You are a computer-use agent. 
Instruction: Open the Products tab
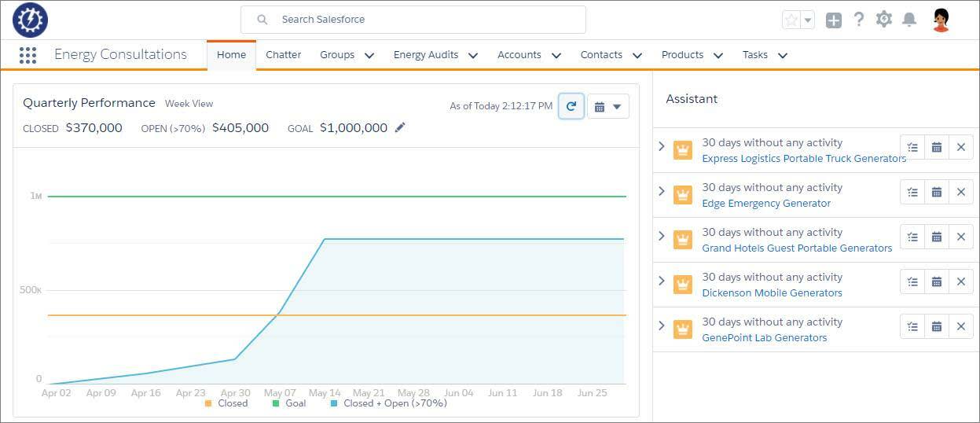pyautogui.click(x=682, y=55)
